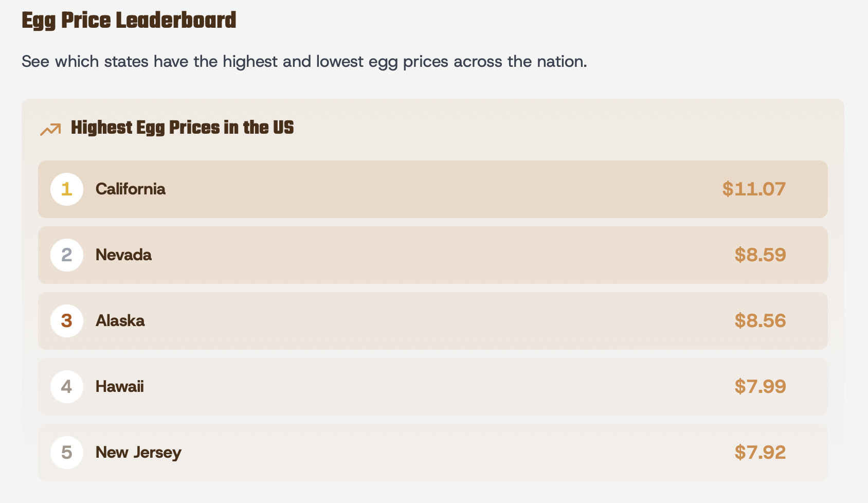Viewport: 868px width, 503px height.
Task: Select the Alaska state name
Action: coord(120,321)
